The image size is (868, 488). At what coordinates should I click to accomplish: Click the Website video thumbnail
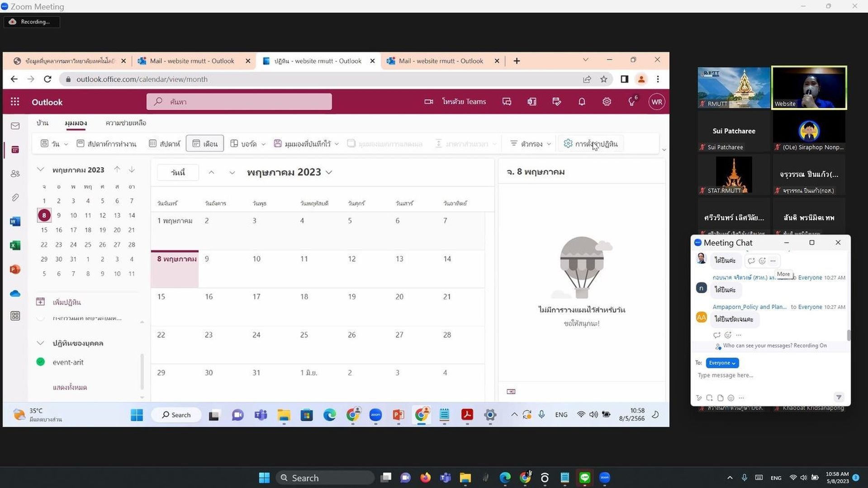pos(809,88)
